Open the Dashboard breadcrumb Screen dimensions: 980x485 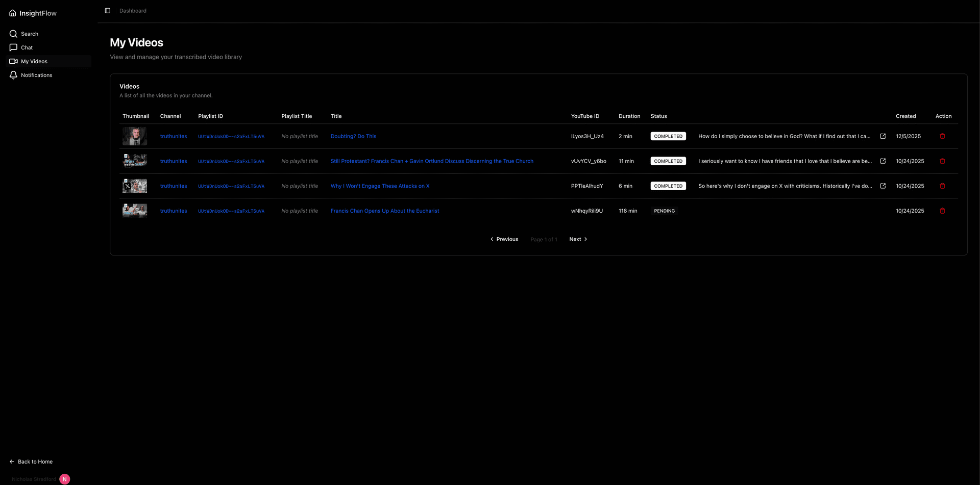tap(132, 10)
